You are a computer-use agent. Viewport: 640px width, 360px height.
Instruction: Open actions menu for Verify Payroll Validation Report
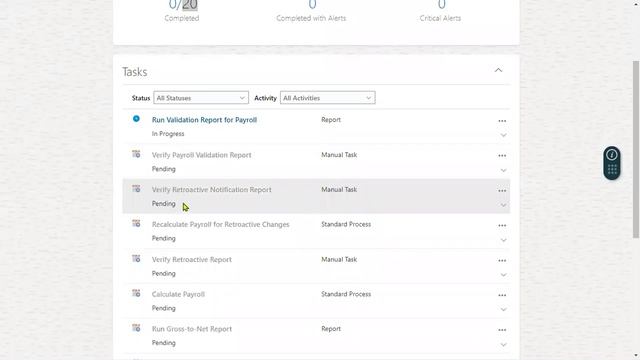pos(502,156)
